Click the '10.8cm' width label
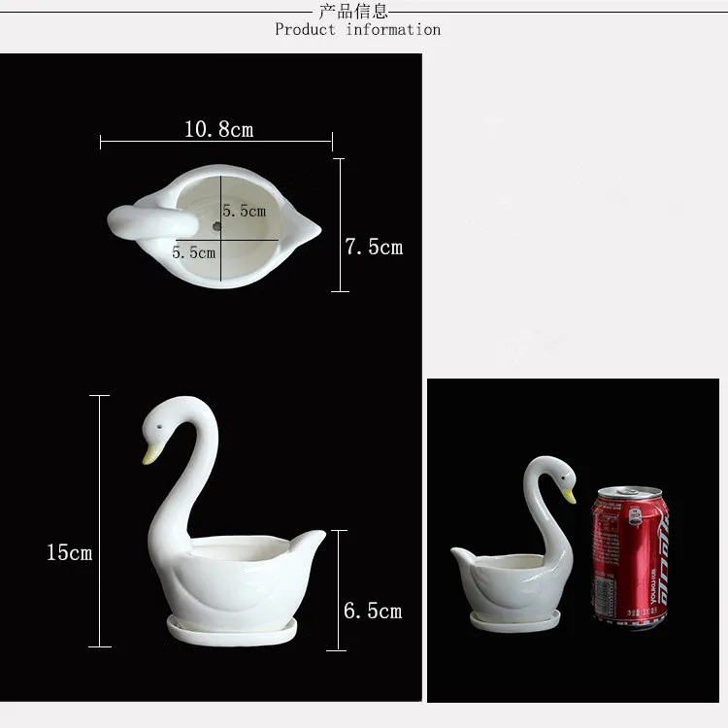 (219, 129)
